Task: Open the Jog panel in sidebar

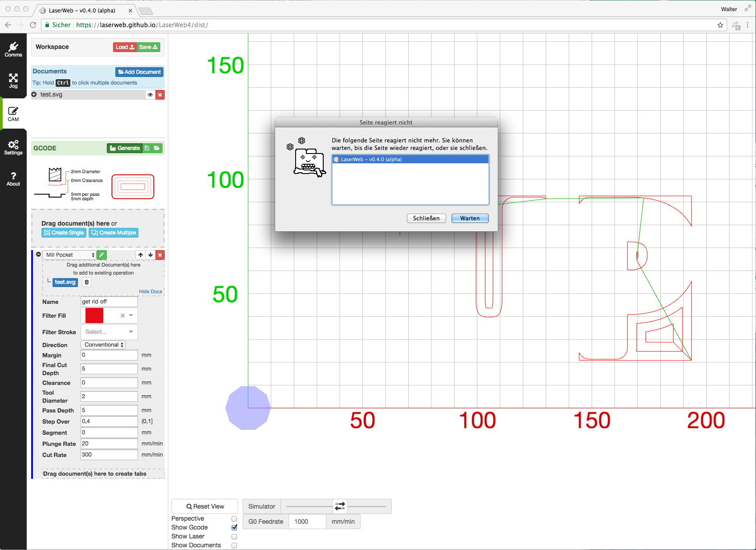Action: click(x=13, y=81)
